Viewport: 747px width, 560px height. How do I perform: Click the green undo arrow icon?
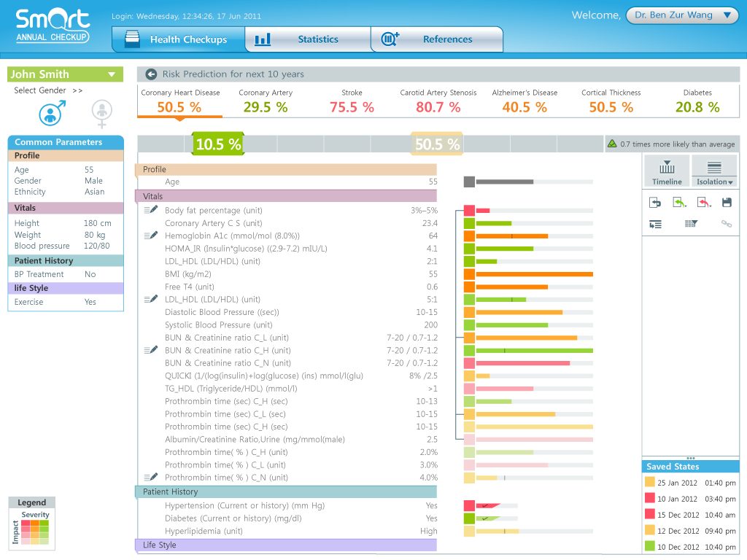(x=679, y=203)
